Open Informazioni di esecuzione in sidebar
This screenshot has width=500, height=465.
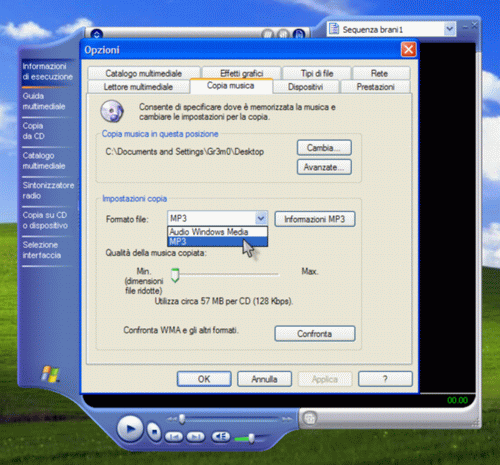[47, 71]
